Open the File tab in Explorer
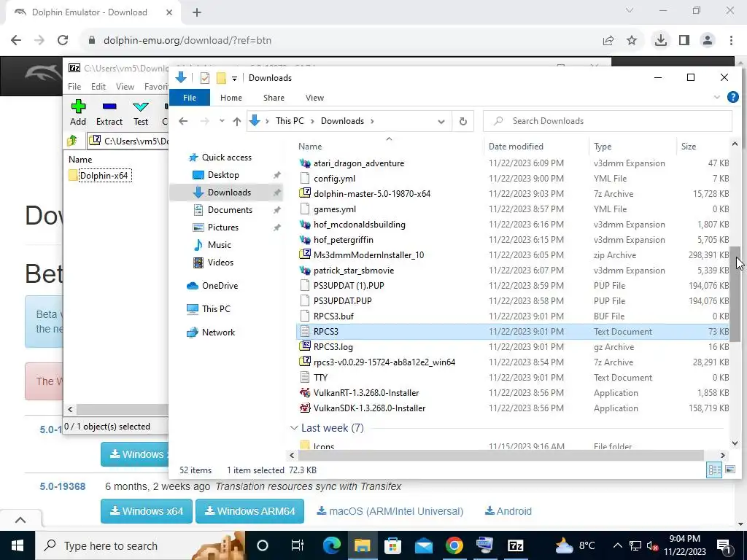 tap(190, 98)
